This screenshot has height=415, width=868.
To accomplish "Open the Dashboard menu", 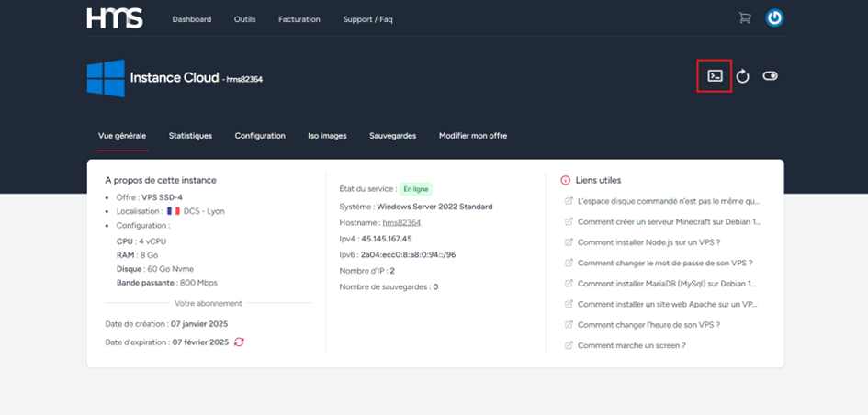I will tap(191, 19).
